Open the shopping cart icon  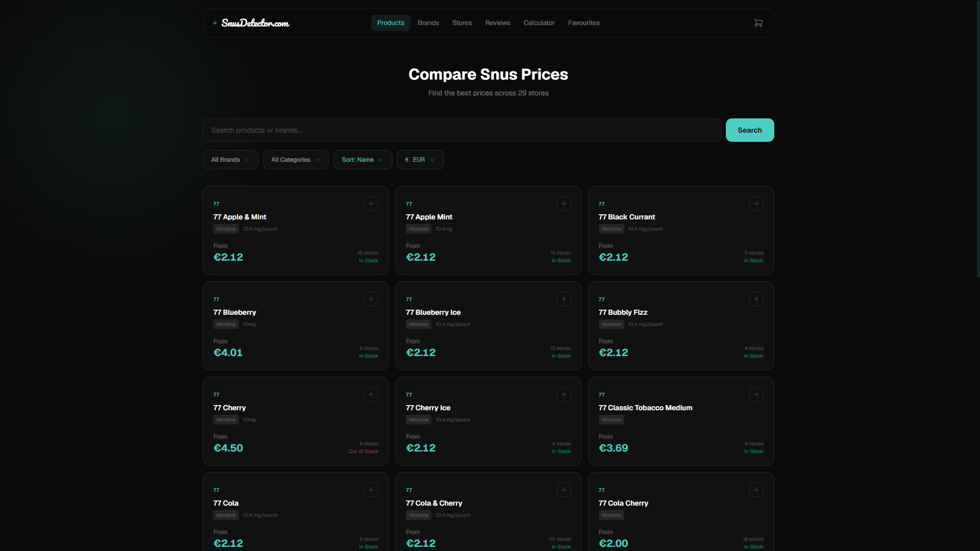[758, 23]
